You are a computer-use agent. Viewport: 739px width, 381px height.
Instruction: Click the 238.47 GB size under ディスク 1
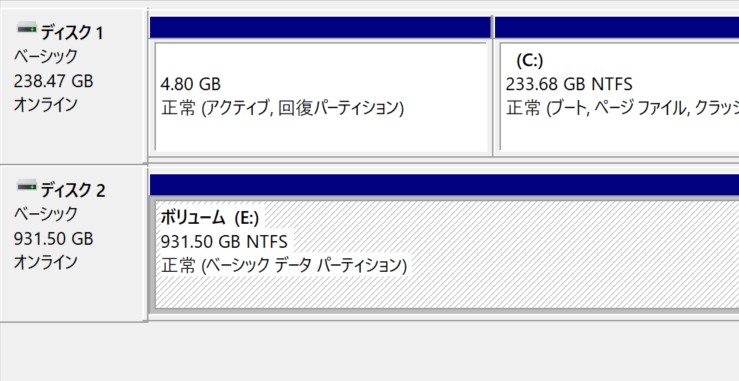tap(53, 81)
